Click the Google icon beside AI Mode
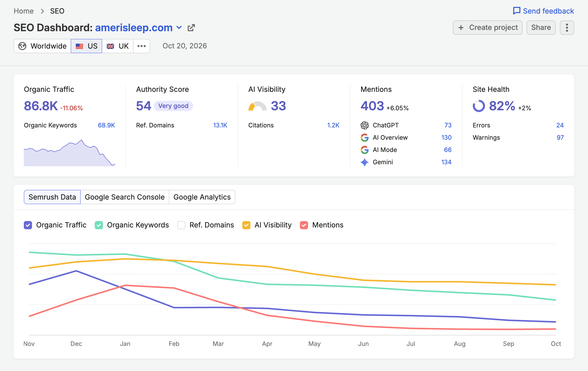This screenshot has height=371, width=588. point(364,150)
